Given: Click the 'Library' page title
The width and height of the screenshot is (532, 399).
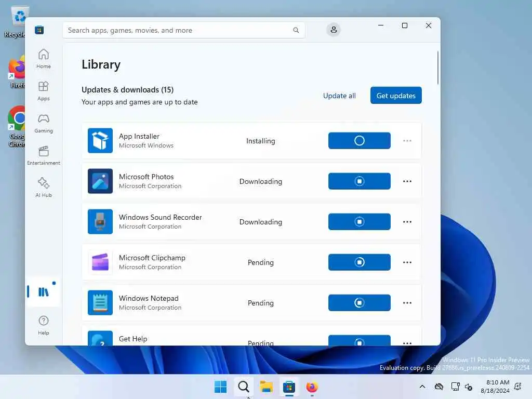Looking at the screenshot, I should 101,64.
